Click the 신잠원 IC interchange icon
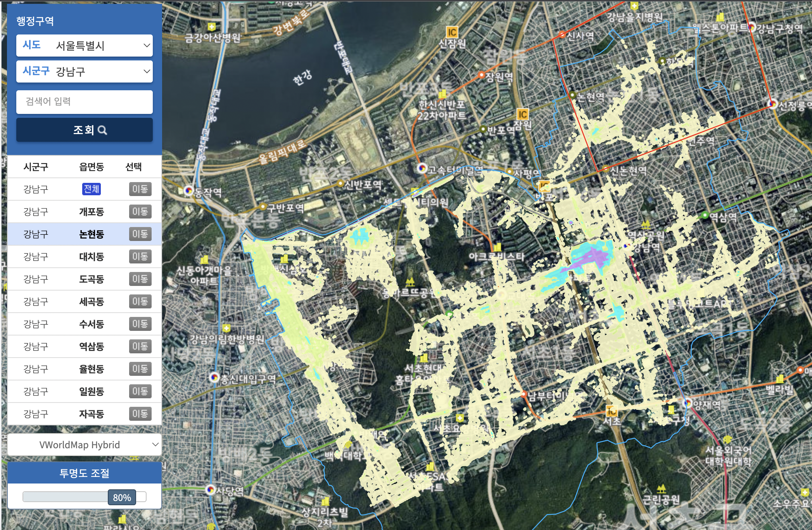812x530 pixels. [452, 32]
